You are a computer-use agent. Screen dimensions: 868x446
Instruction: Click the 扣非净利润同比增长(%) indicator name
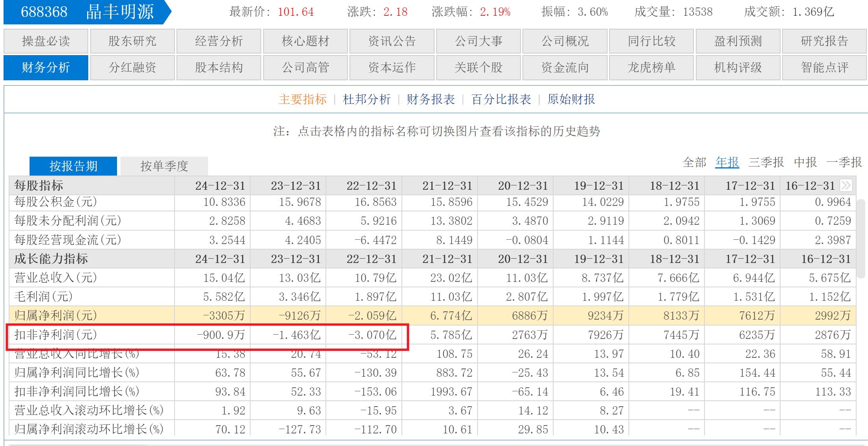pyautogui.click(x=77, y=392)
